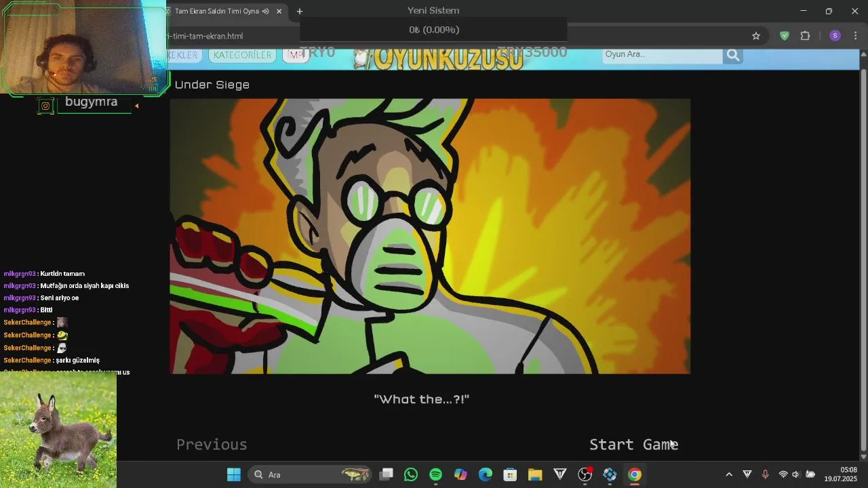Open the Chrome Extensions puzzle icon
Screen dimensions: 868x488
[x=806, y=36]
